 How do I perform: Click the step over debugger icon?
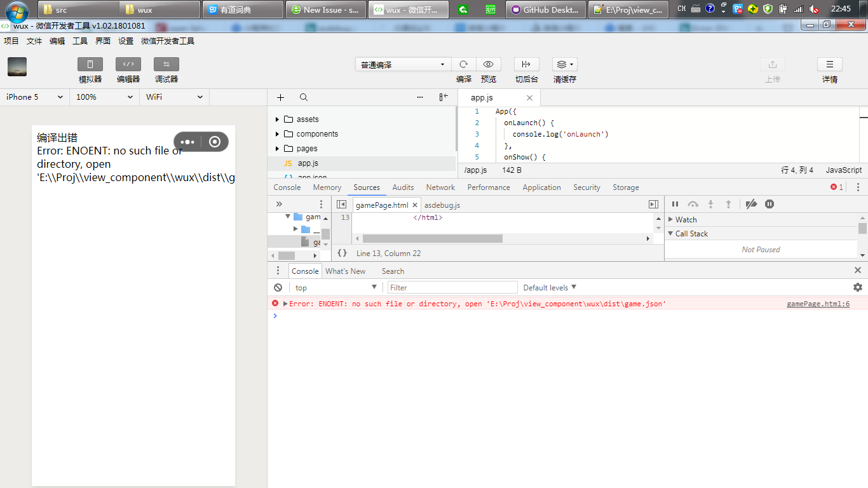point(693,204)
